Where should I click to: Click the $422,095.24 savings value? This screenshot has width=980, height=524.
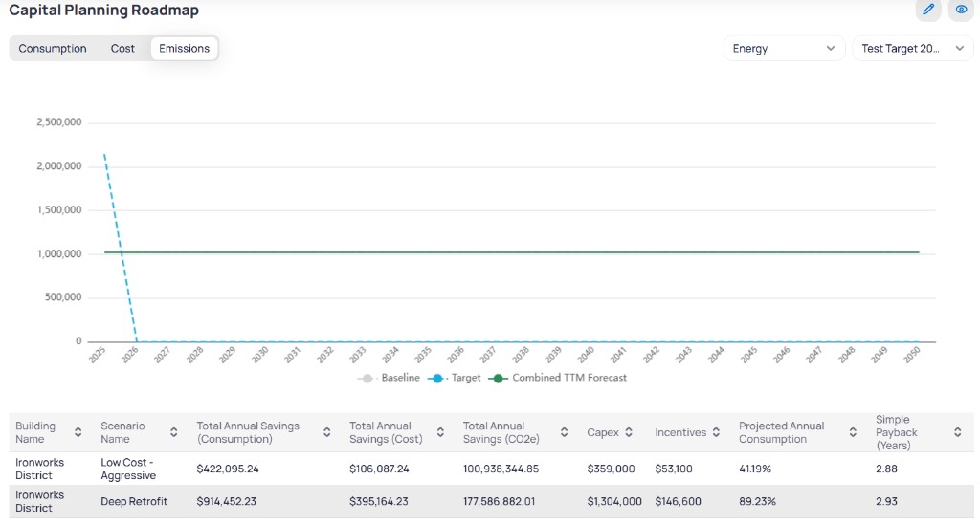(x=228, y=469)
